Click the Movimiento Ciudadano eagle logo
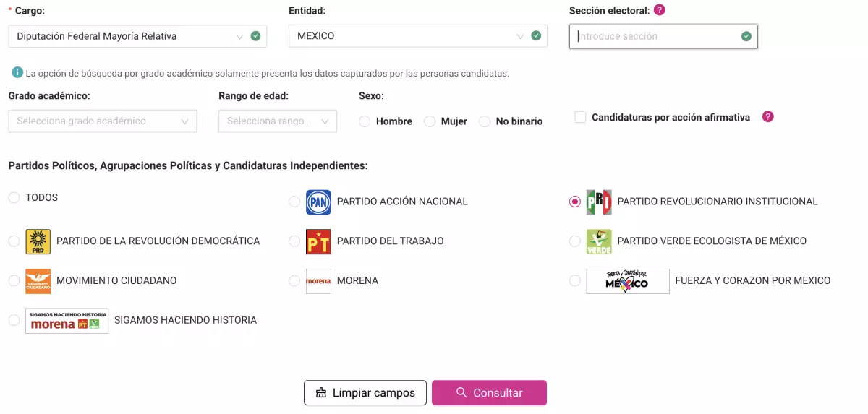Viewport: 868px width, 414px height. pyautogui.click(x=38, y=281)
